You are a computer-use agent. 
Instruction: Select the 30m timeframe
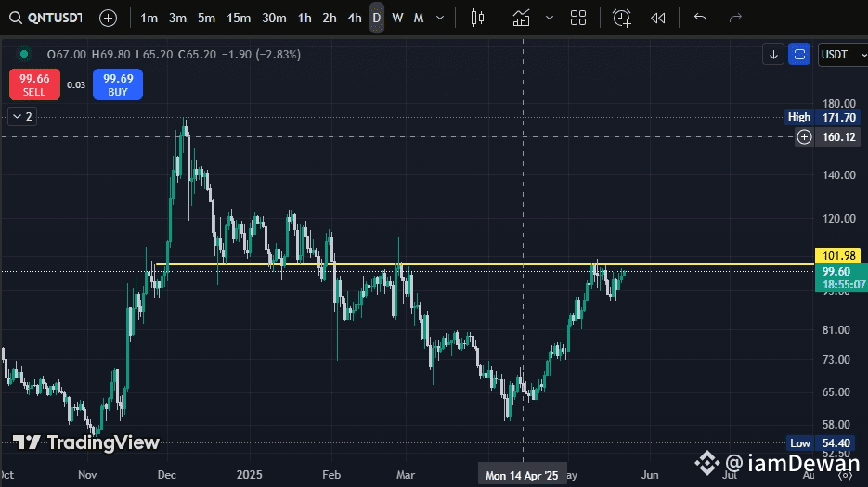[x=274, y=19]
